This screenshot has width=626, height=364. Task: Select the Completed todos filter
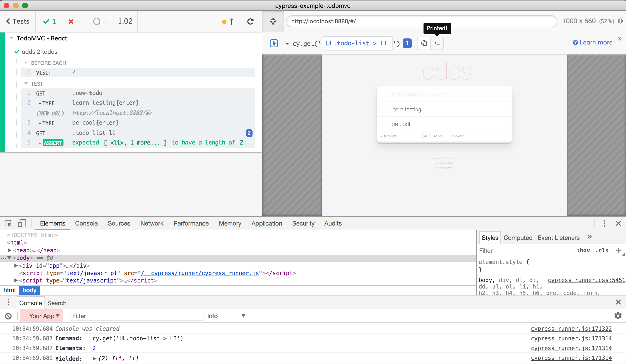click(456, 136)
